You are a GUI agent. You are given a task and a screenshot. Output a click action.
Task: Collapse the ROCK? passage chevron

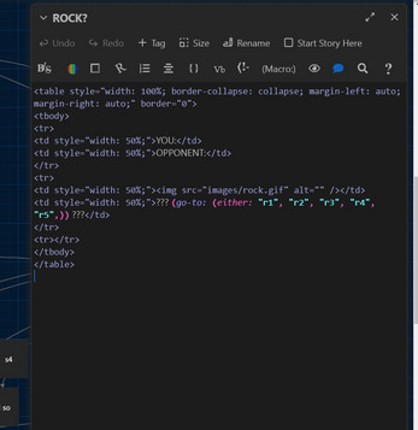pyautogui.click(x=43, y=18)
